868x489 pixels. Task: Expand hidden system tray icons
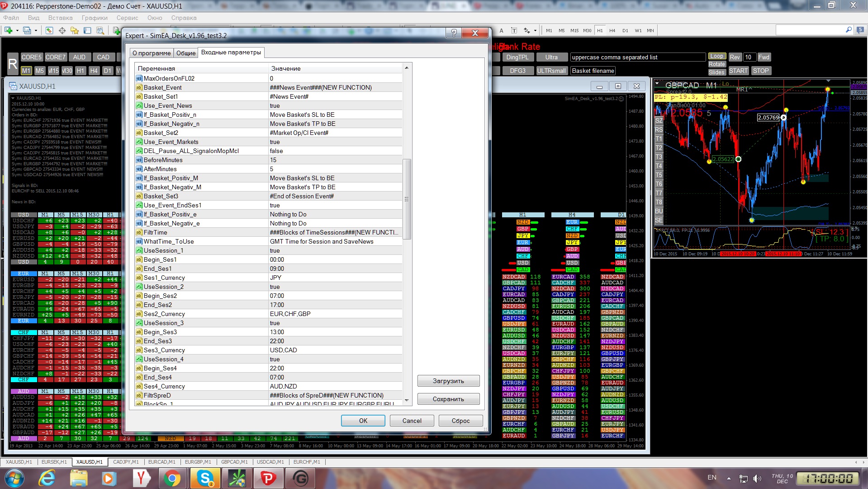pyautogui.click(x=729, y=478)
